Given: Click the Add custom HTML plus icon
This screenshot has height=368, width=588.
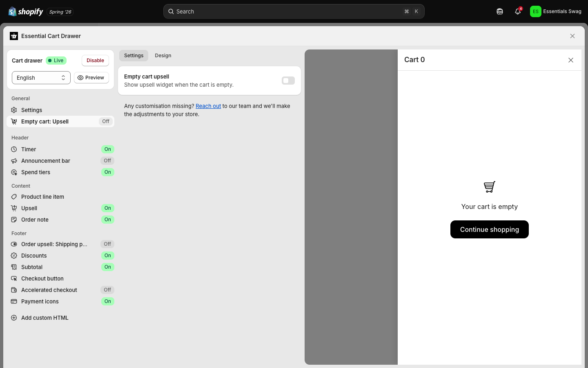Looking at the screenshot, I should tap(14, 318).
